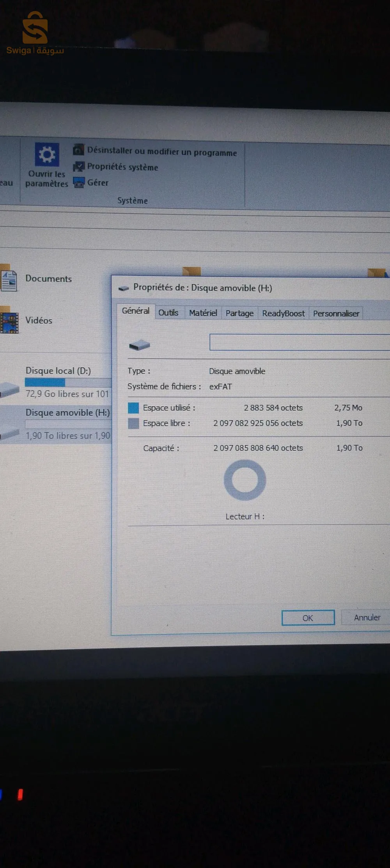This screenshot has width=390, height=868.
Task: Select the Disque local (D:) drive icon
Action: [9, 389]
